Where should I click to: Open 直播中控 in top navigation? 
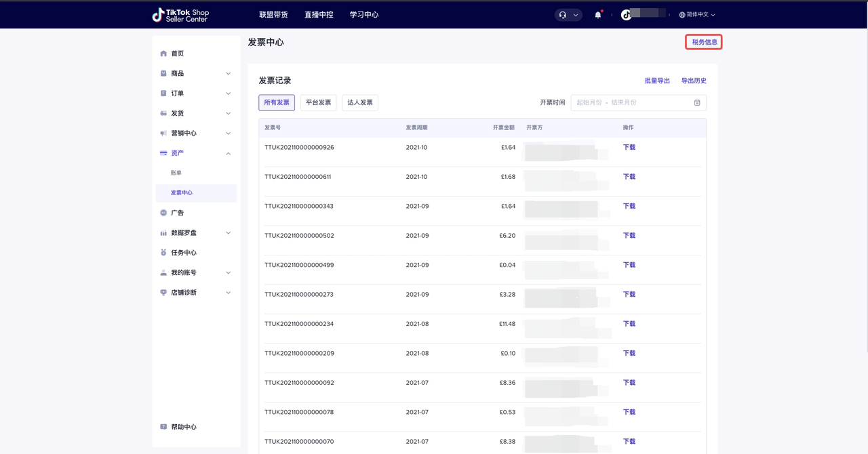[x=319, y=15]
